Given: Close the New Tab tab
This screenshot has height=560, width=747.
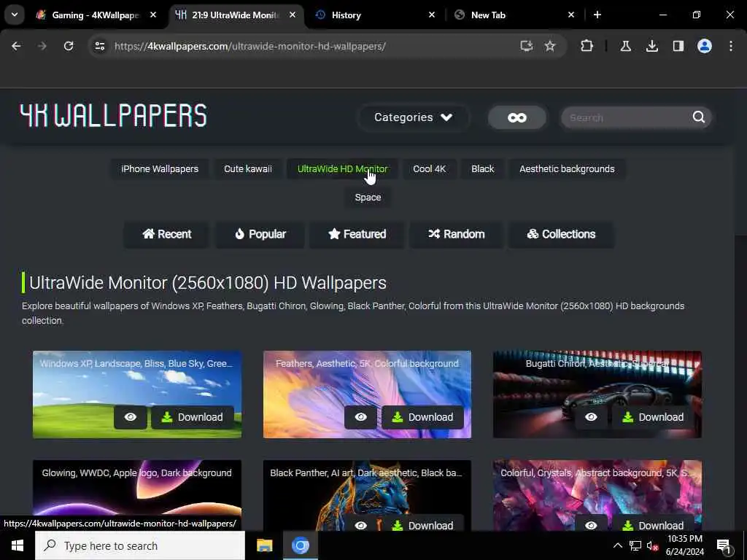Looking at the screenshot, I should 571,15.
